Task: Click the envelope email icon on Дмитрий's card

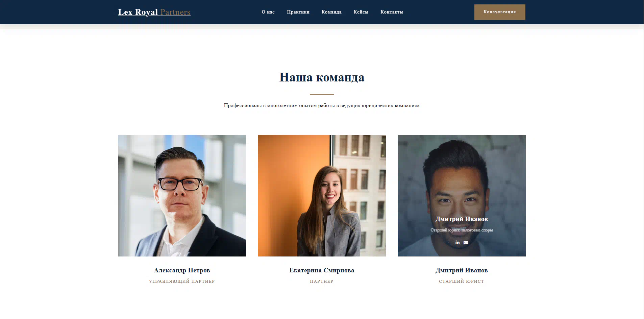Action: click(x=466, y=243)
